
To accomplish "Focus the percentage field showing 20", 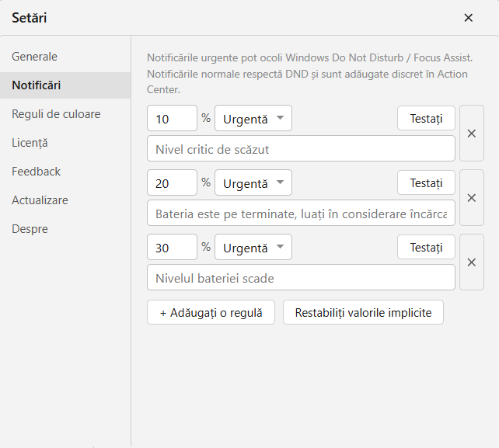I will coord(173,182).
